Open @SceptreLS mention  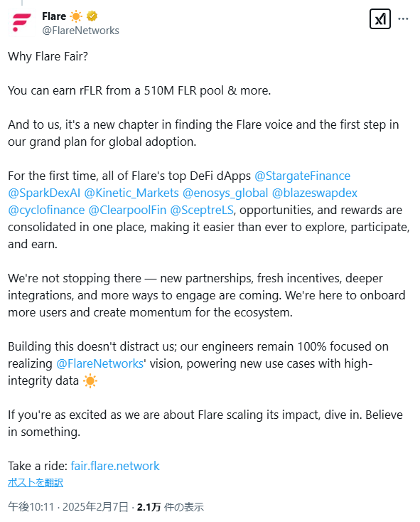pos(202,210)
